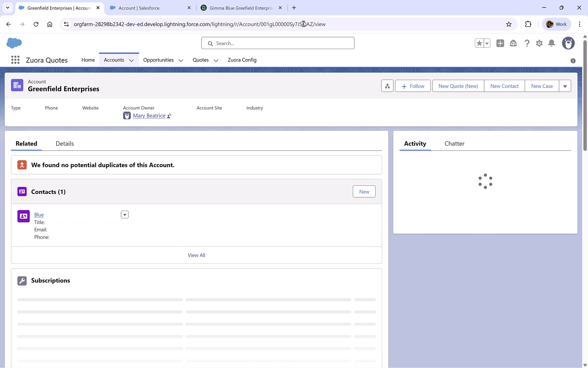This screenshot has height=368, width=588.
Task: Follow the Greenfield Enterprises account
Action: pyautogui.click(x=412, y=86)
